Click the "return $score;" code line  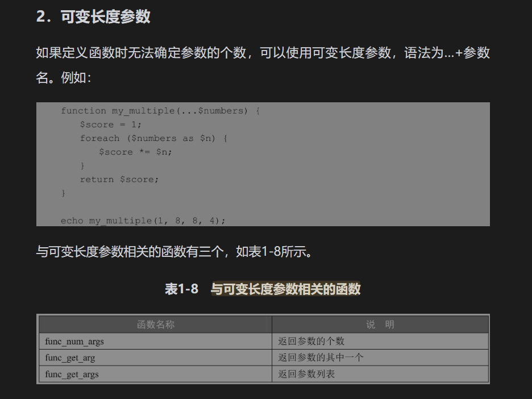[x=119, y=179]
